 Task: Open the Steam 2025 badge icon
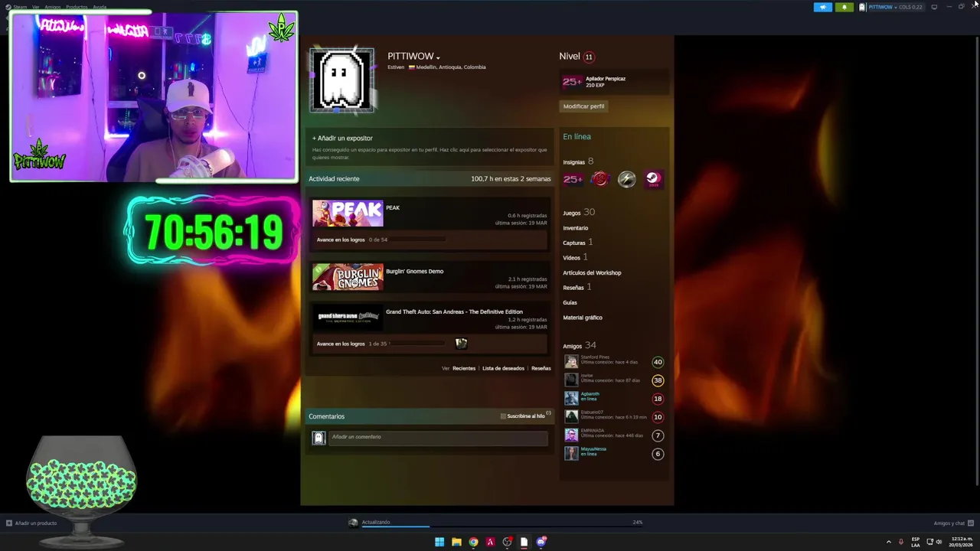pyautogui.click(x=652, y=179)
